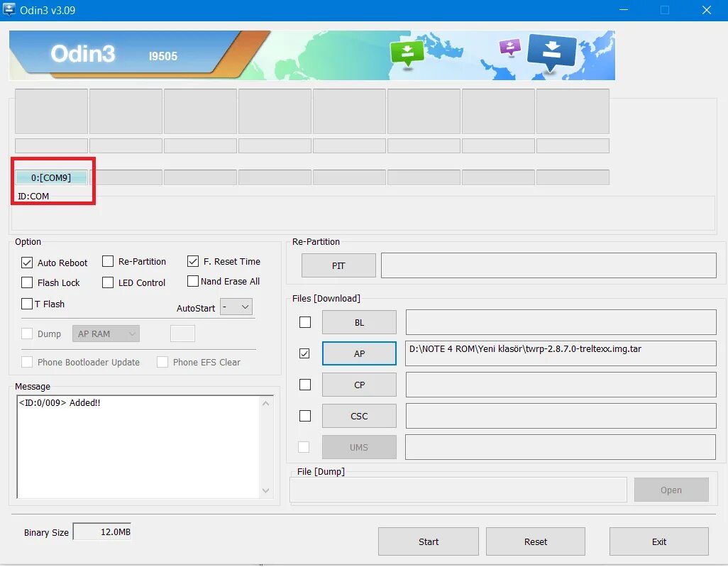Check the T Flash option
The width and height of the screenshot is (728, 567).
pyautogui.click(x=27, y=304)
